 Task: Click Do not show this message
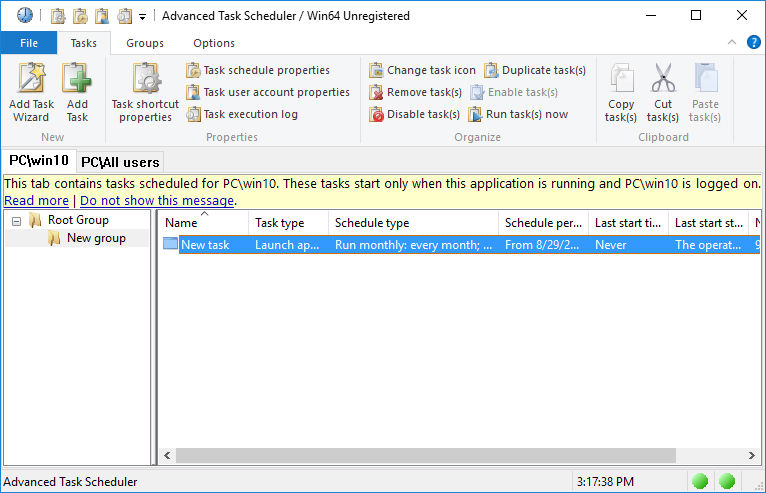click(157, 200)
